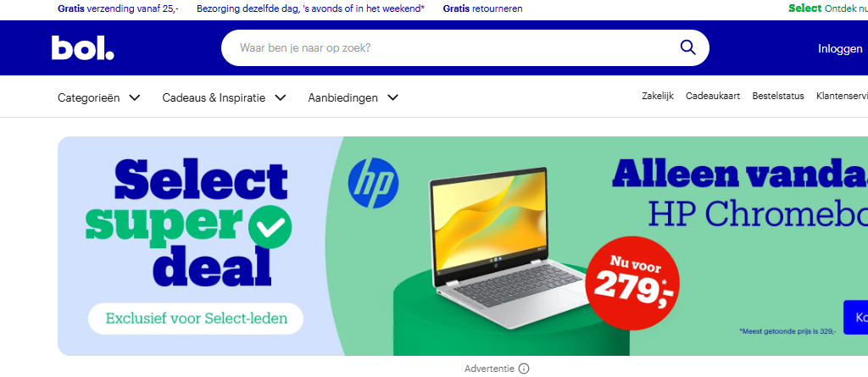The height and width of the screenshot is (377, 868).
Task: Open the Aanbiedingen menu
Action: click(353, 98)
